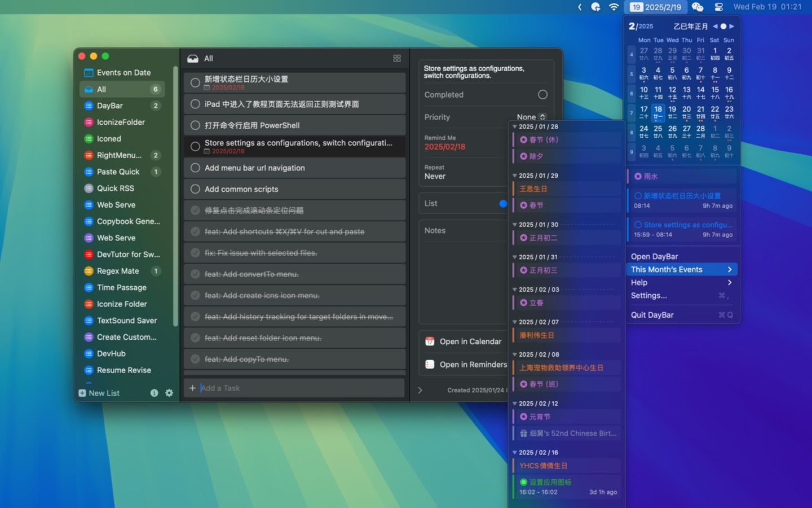This screenshot has height=508, width=812.
Task: Open WeChat from the menu bar
Action: [x=698, y=7]
